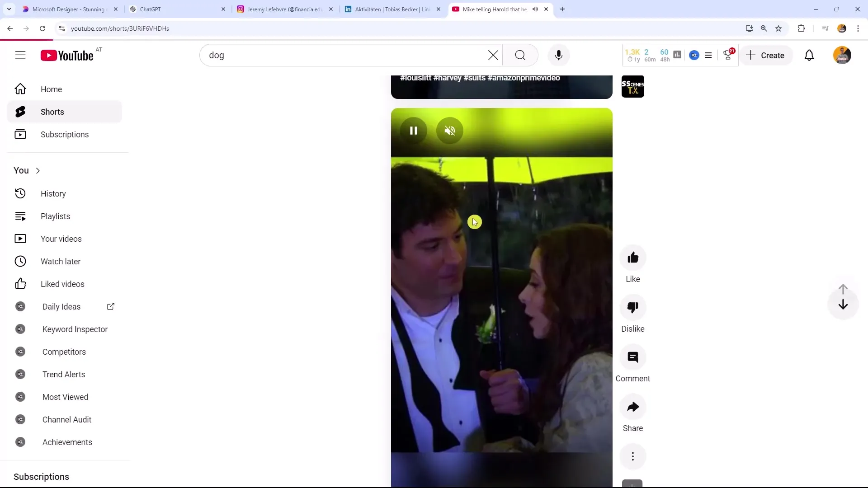Viewport: 868px width, 488px height.
Task: Click the voice search microphone icon
Action: [559, 55]
